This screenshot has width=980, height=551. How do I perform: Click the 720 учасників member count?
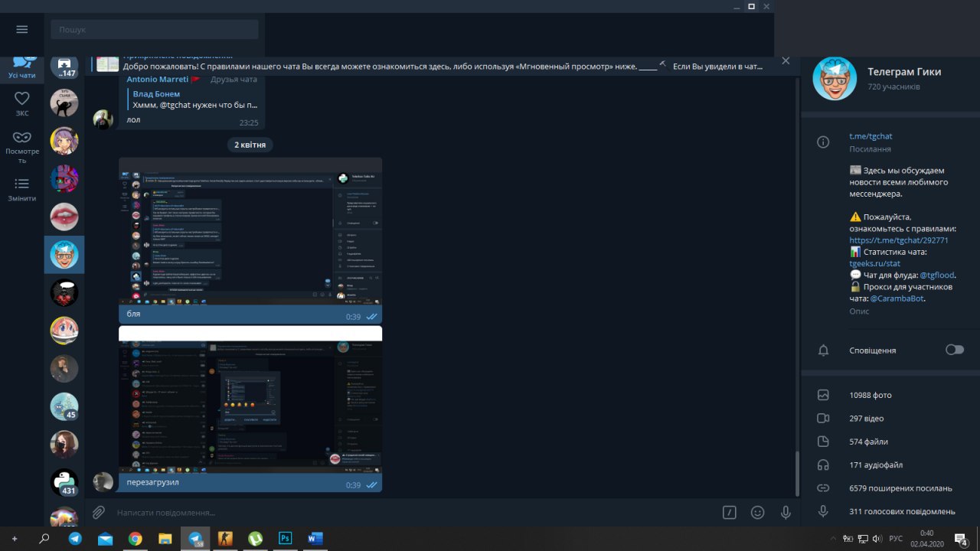[x=893, y=87]
